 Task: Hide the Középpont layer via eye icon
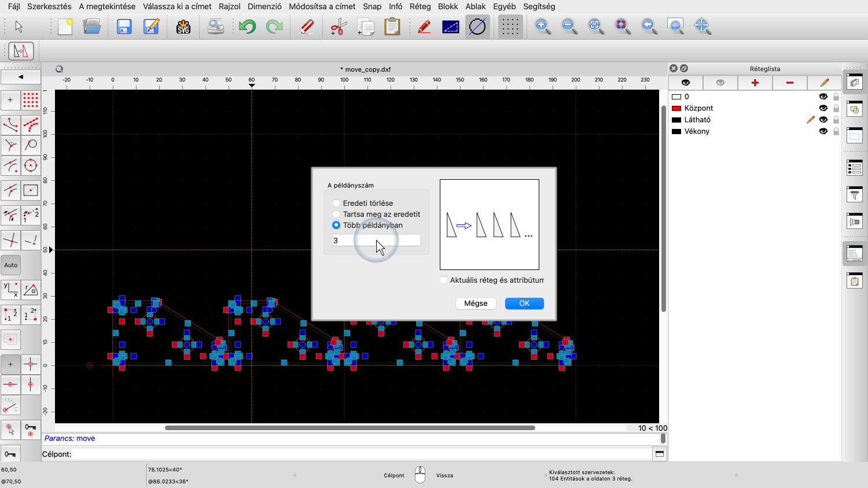point(823,108)
